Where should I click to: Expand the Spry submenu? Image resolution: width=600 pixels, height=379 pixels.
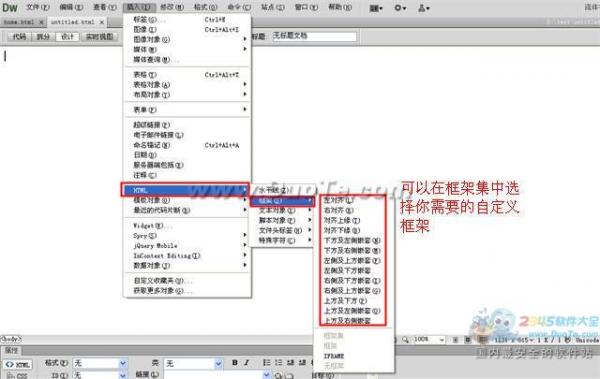pyautogui.click(x=188, y=235)
